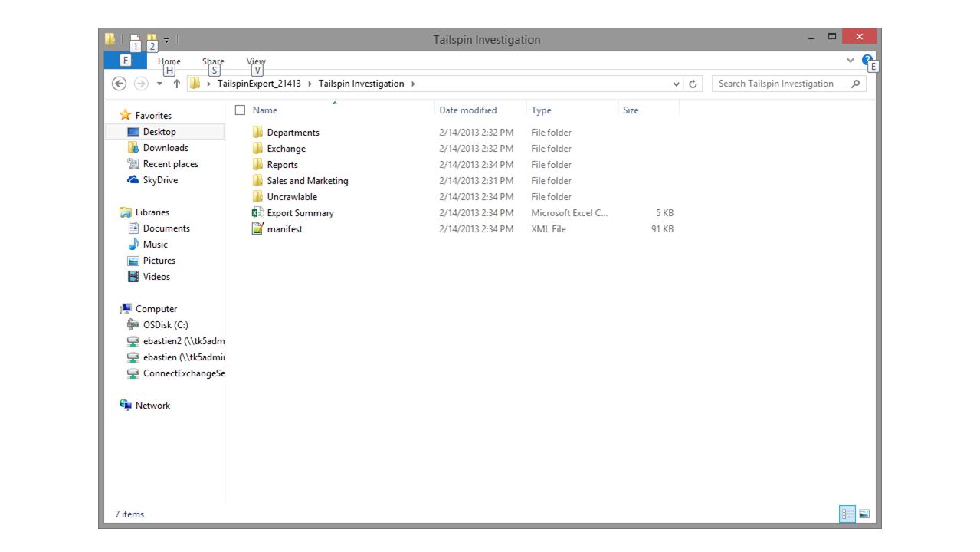980x552 pixels.
Task: Click the Export Summary Excel file icon
Action: [258, 213]
